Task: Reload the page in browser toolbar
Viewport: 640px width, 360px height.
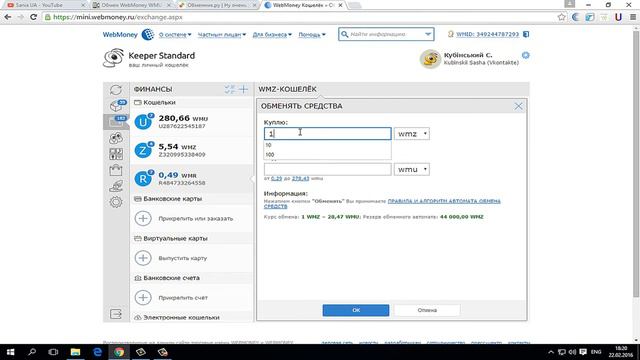Action: click(33, 17)
